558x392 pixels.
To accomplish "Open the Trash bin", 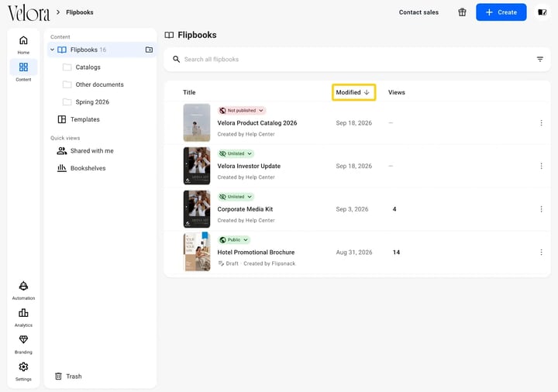I will coord(68,376).
